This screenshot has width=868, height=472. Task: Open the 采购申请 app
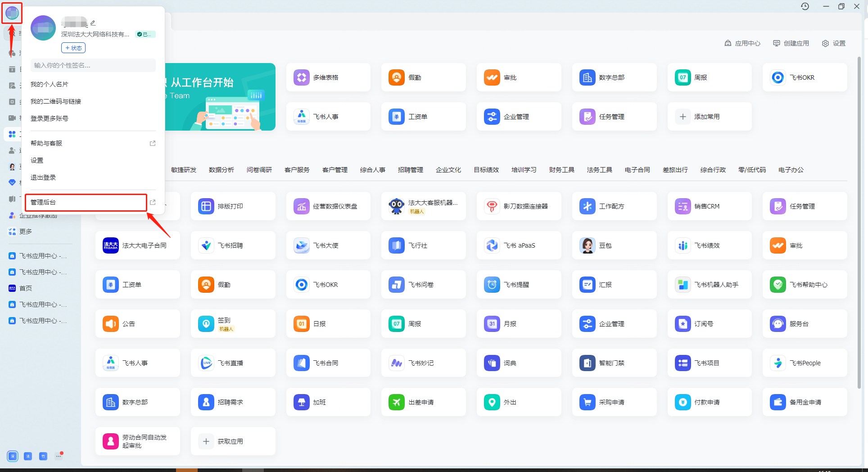click(614, 402)
